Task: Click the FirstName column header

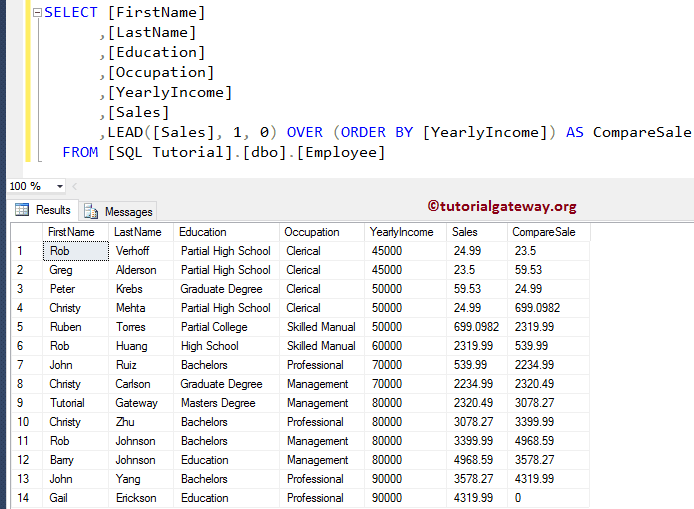Action: coord(76,232)
